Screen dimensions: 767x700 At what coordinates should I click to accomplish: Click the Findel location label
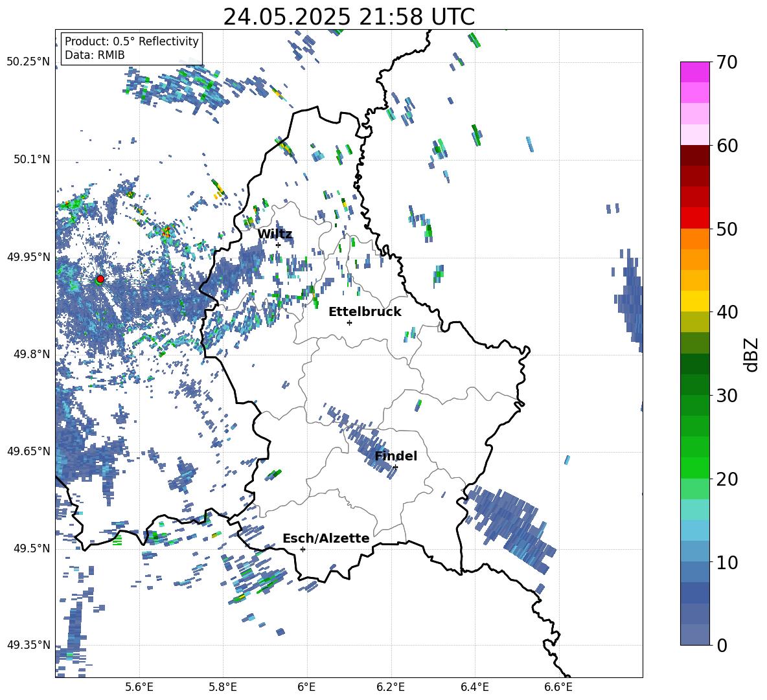[396, 456]
